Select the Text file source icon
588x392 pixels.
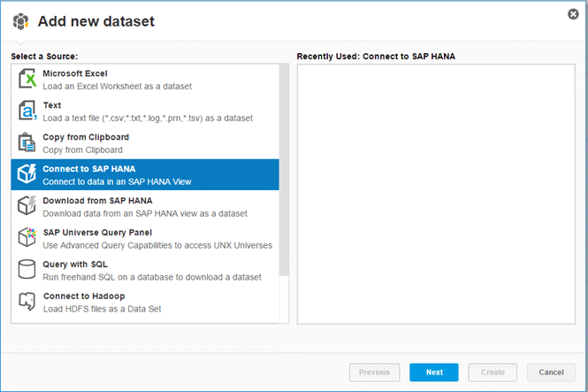click(x=27, y=111)
